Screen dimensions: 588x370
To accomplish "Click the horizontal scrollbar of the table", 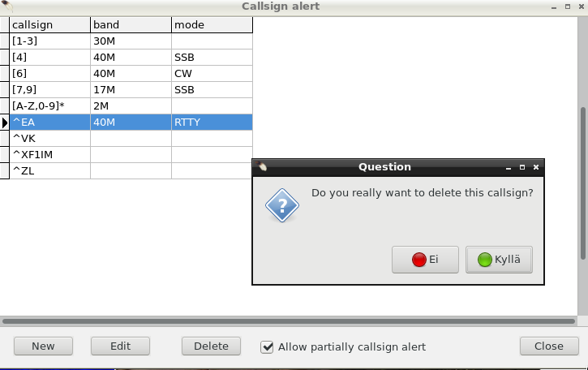I will point(289,321).
